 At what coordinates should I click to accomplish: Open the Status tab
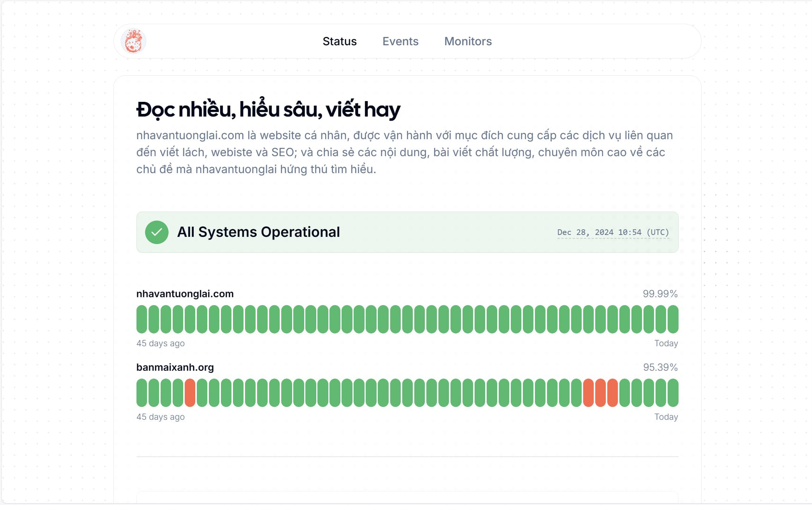339,41
